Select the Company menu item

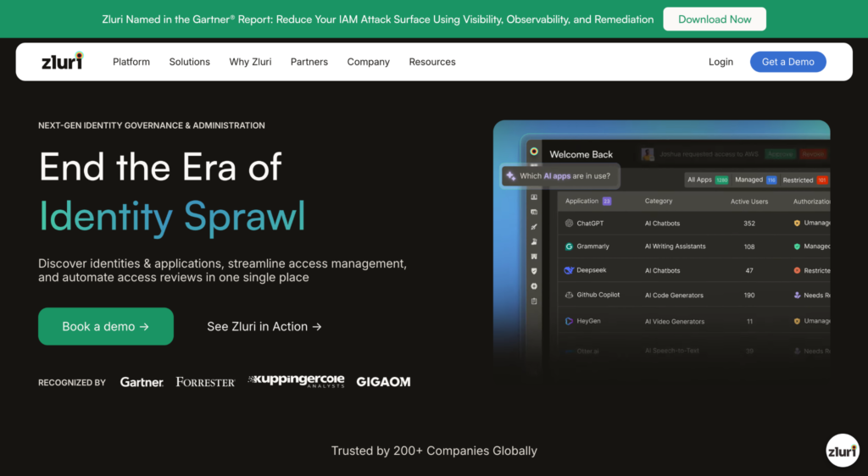368,62
